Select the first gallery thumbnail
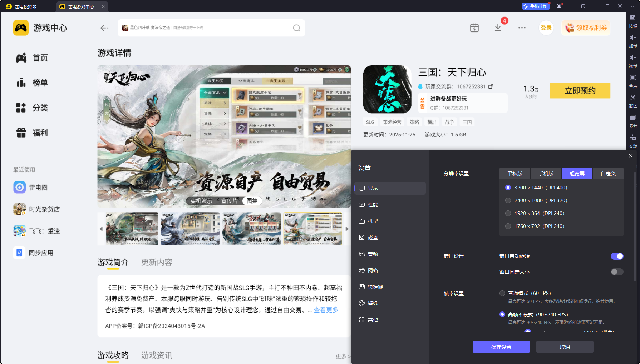The width and height of the screenshot is (640, 364). pyautogui.click(x=132, y=229)
